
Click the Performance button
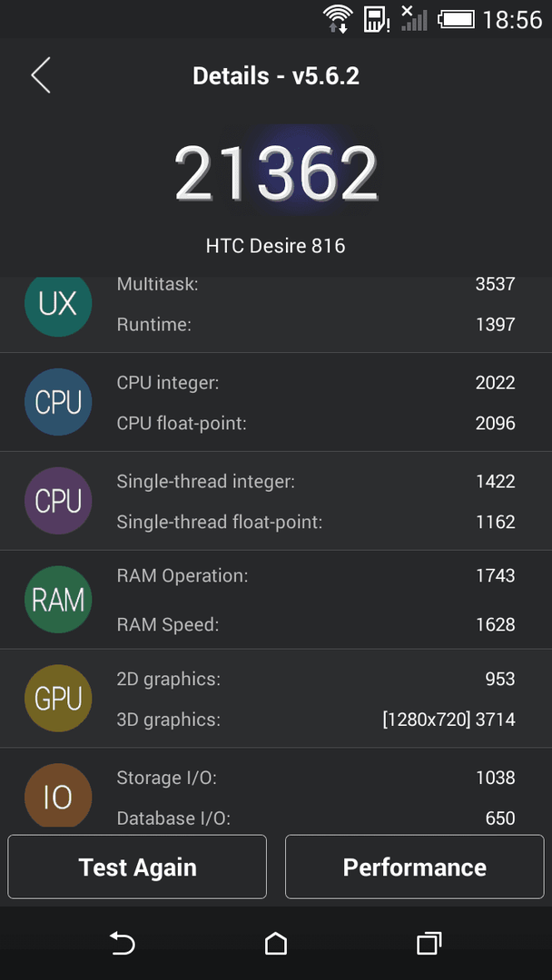click(415, 867)
